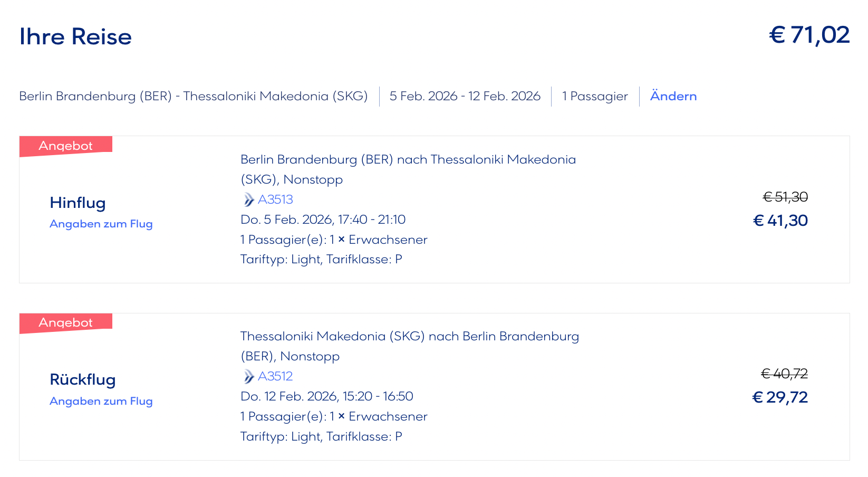868x477 pixels.
Task: Open flight number A3512 details
Action: (275, 376)
